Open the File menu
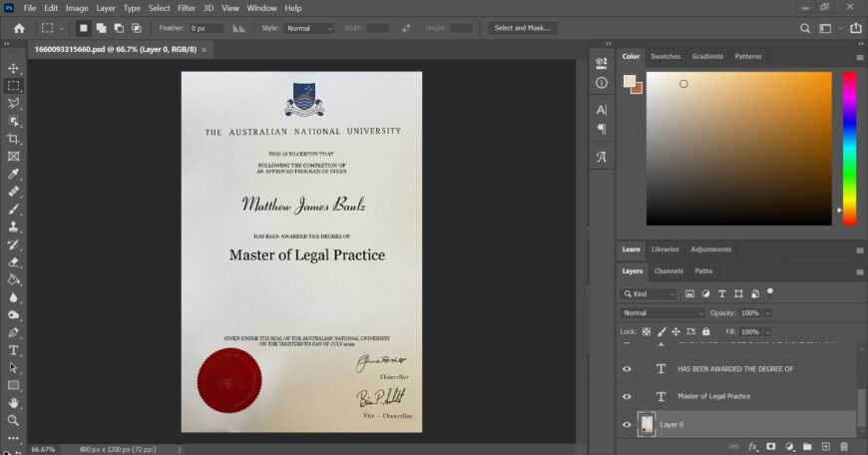The width and height of the screenshot is (868, 455). click(30, 8)
